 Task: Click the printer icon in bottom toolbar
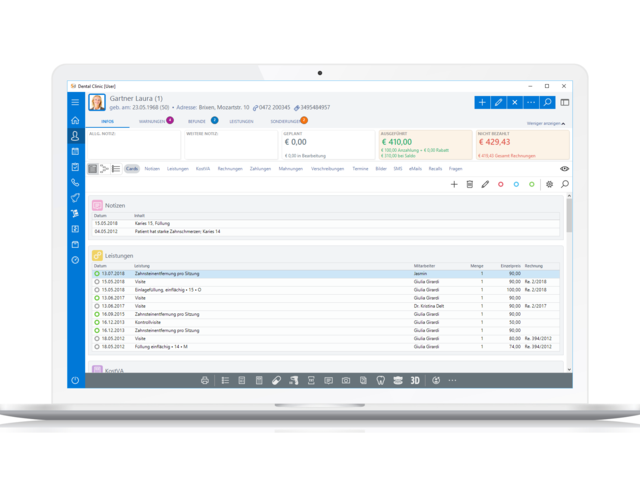pyautogui.click(x=205, y=381)
